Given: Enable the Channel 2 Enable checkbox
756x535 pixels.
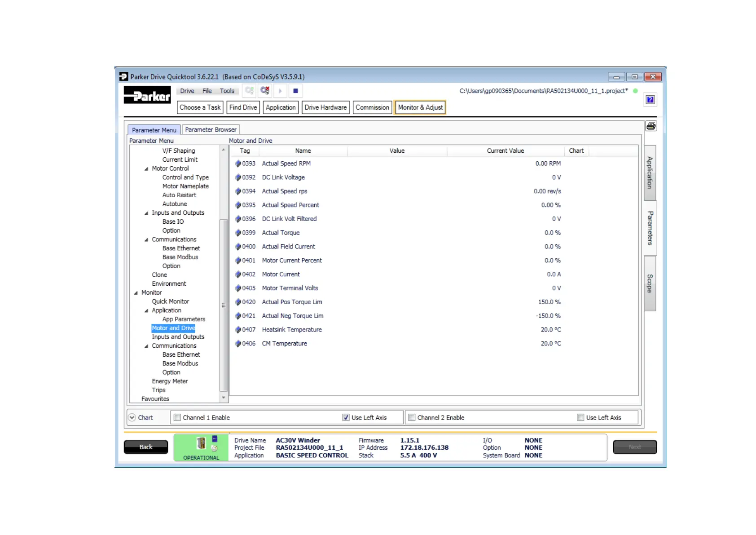Looking at the screenshot, I should (x=412, y=418).
